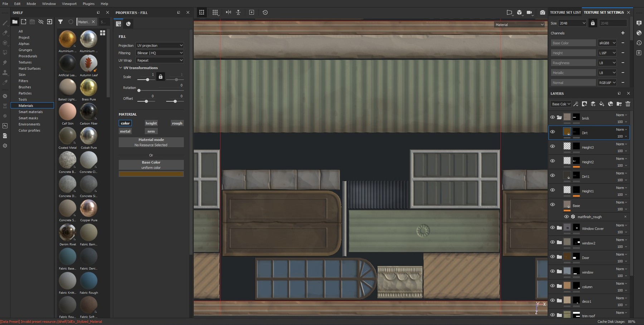The image size is (644, 325).
Task: Click Material mode No Resource Selected button
Action: (151, 142)
